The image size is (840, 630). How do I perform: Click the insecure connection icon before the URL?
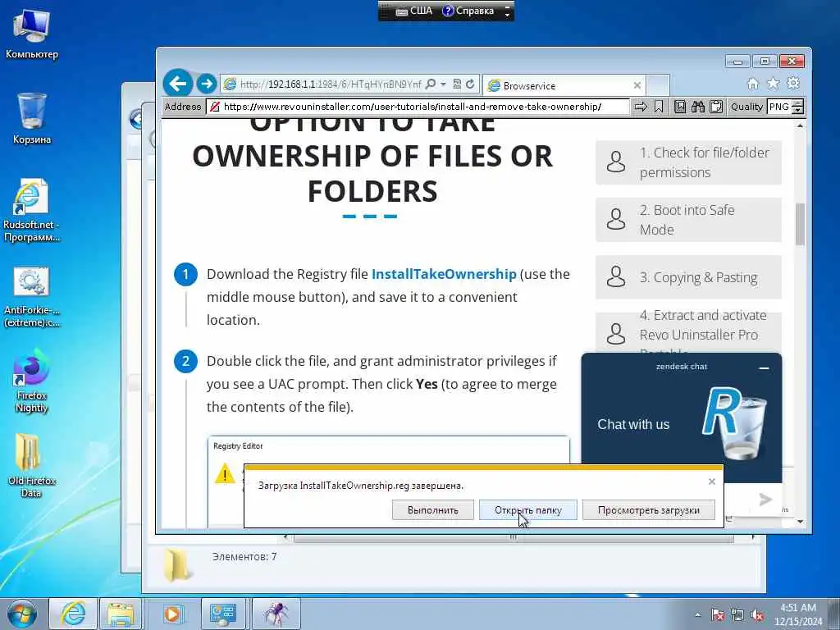point(215,107)
